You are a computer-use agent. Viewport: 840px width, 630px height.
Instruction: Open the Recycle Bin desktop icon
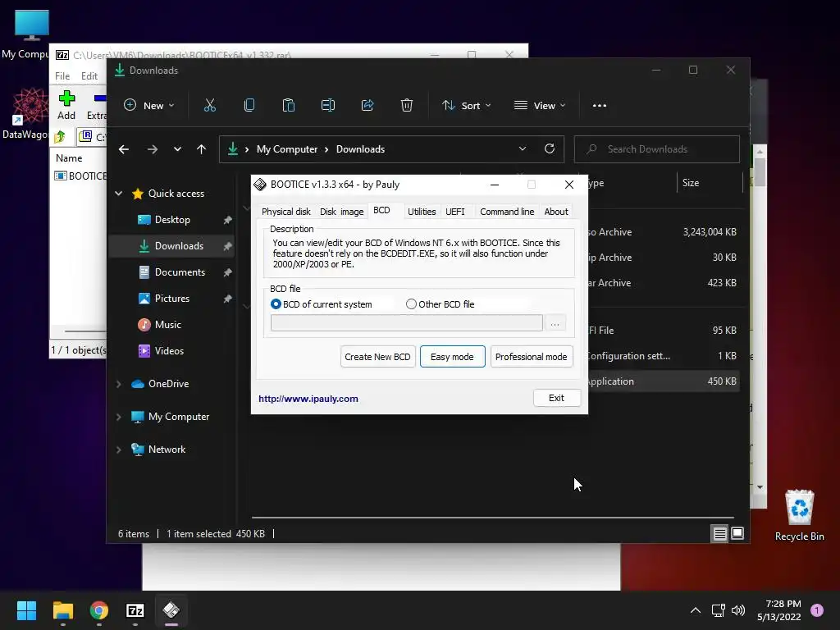[799, 515]
